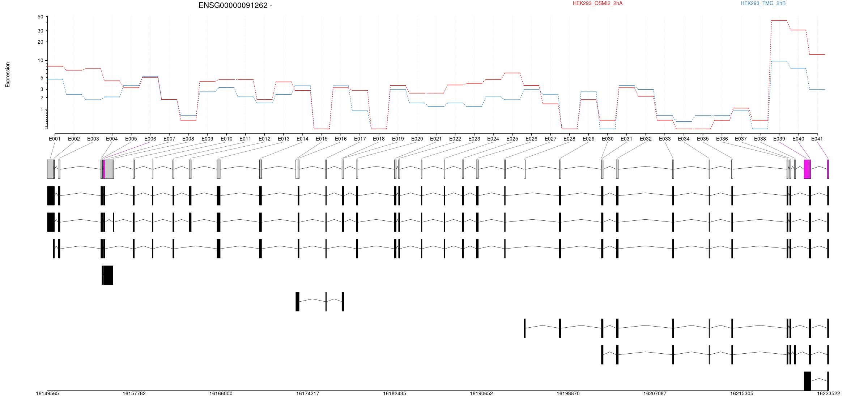Click genomic coordinate 16174217
Screen dimensions: 868x401
tap(308, 393)
